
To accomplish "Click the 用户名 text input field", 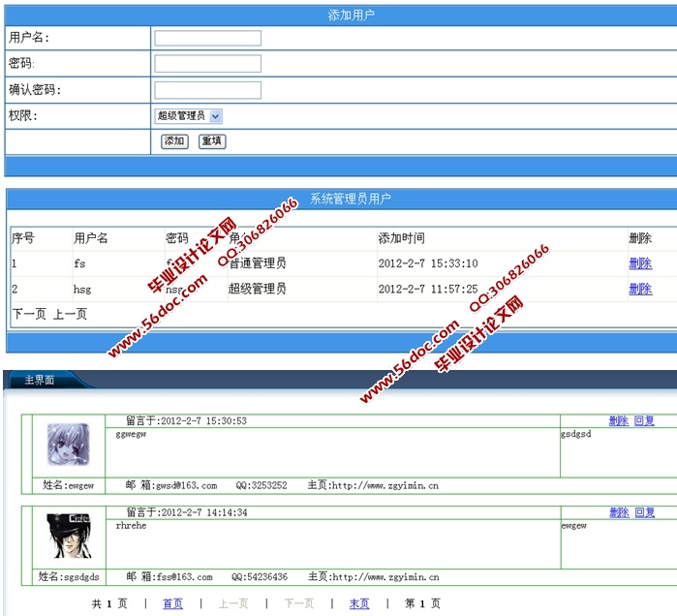I will click(207, 39).
